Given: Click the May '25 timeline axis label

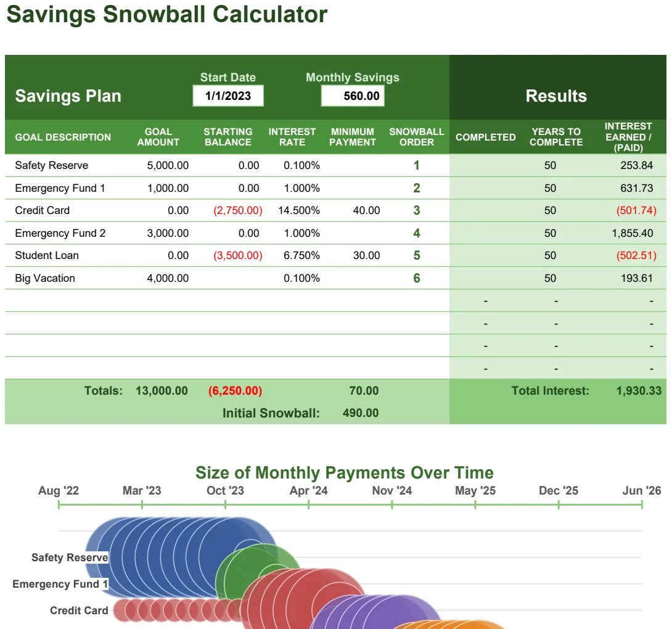Looking at the screenshot, I should (x=475, y=490).
